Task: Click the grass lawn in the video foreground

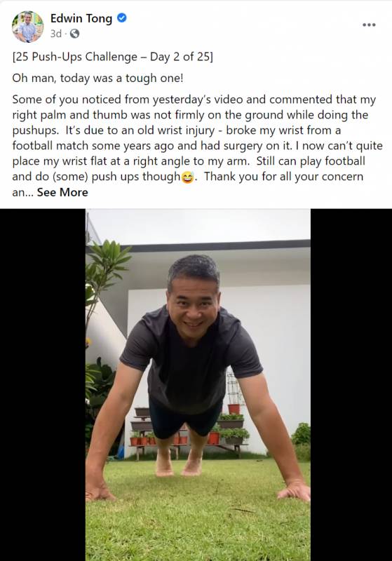Action: click(x=198, y=519)
